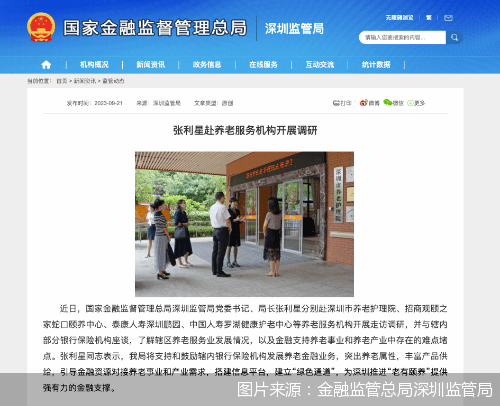The height and width of the screenshot is (406, 500).
Task: Open the 互动交流 menu
Action: point(320,65)
